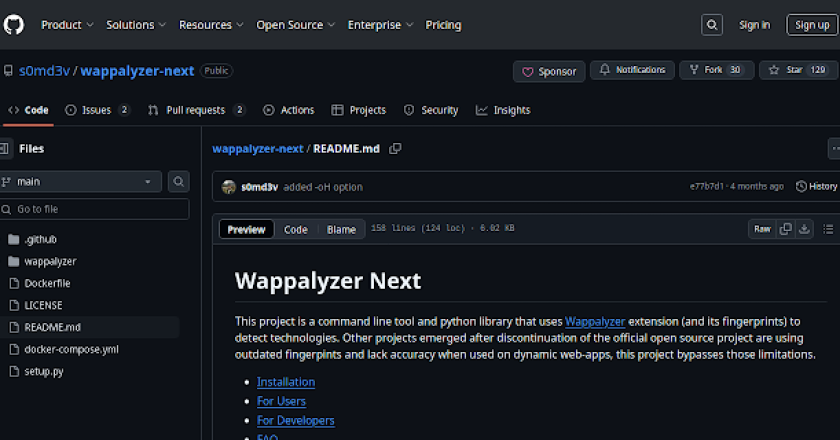This screenshot has width=840, height=440.
Task: Click the GitHub logo icon
Action: [13, 25]
